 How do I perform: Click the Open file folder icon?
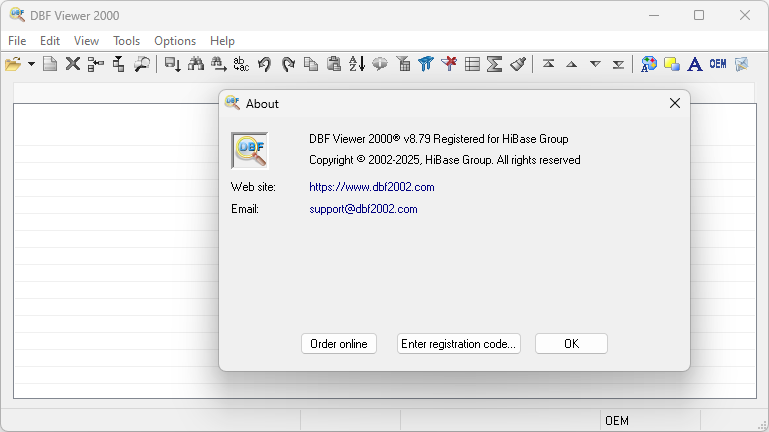[13, 64]
